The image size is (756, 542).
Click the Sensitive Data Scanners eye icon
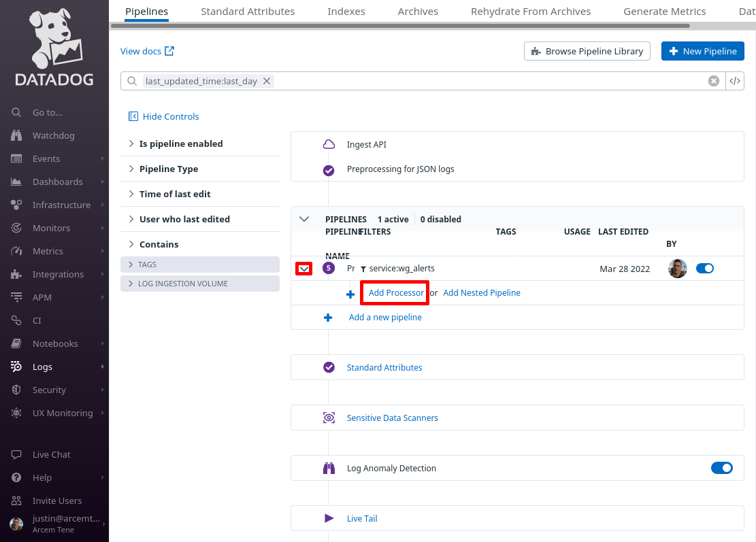tap(329, 418)
